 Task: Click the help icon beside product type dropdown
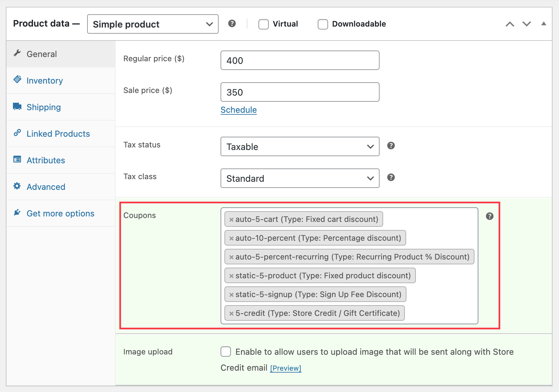pyautogui.click(x=232, y=24)
